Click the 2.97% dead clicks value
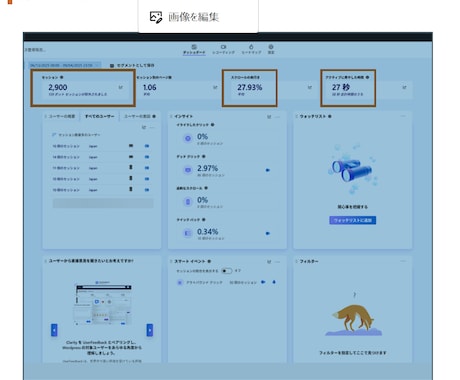 [207, 168]
